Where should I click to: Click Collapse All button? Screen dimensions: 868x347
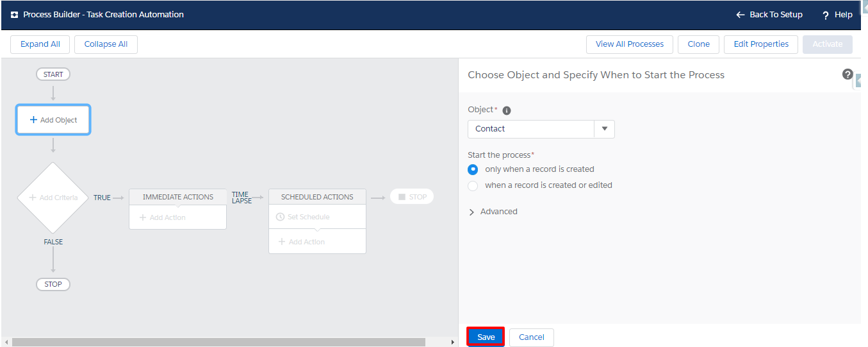[106, 44]
